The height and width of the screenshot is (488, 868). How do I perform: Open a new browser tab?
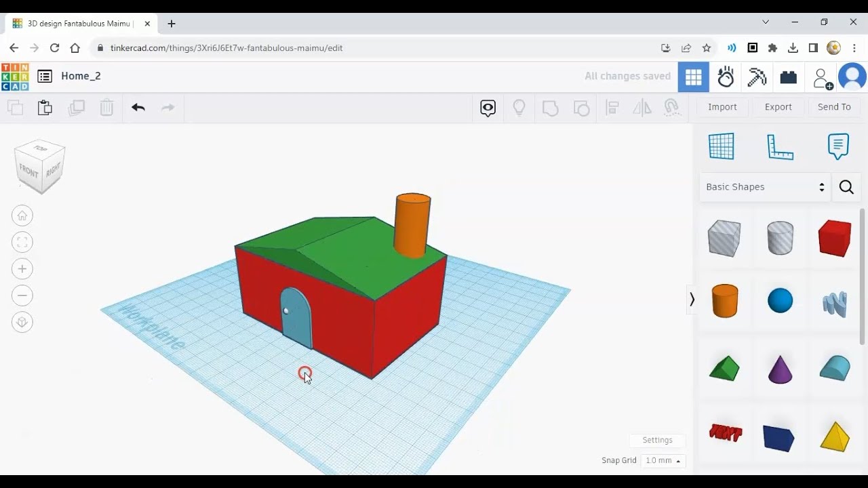[172, 24]
